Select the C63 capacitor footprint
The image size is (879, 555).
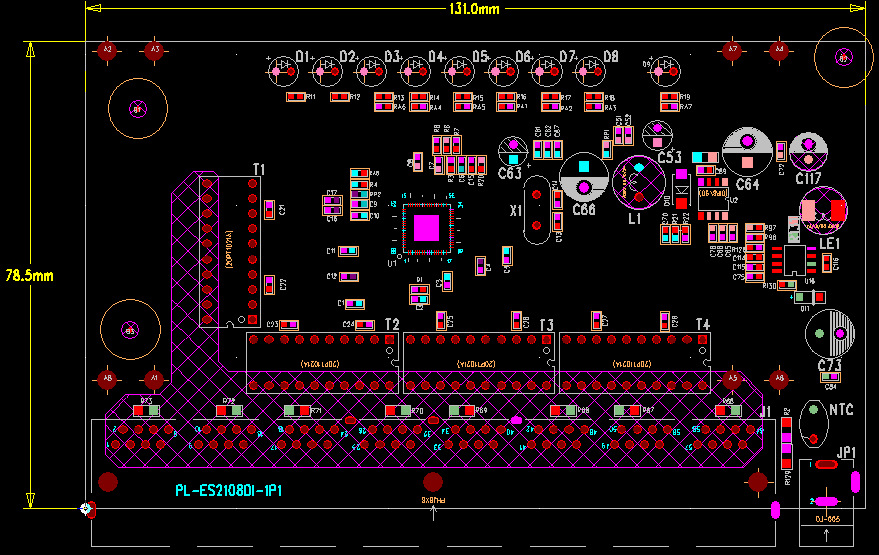513,151
